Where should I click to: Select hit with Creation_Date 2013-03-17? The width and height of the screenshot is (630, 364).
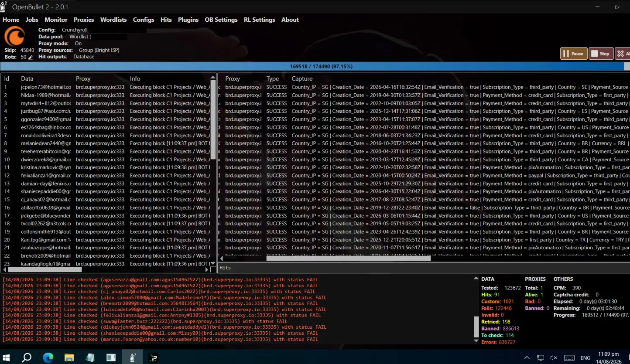[424, 160]
